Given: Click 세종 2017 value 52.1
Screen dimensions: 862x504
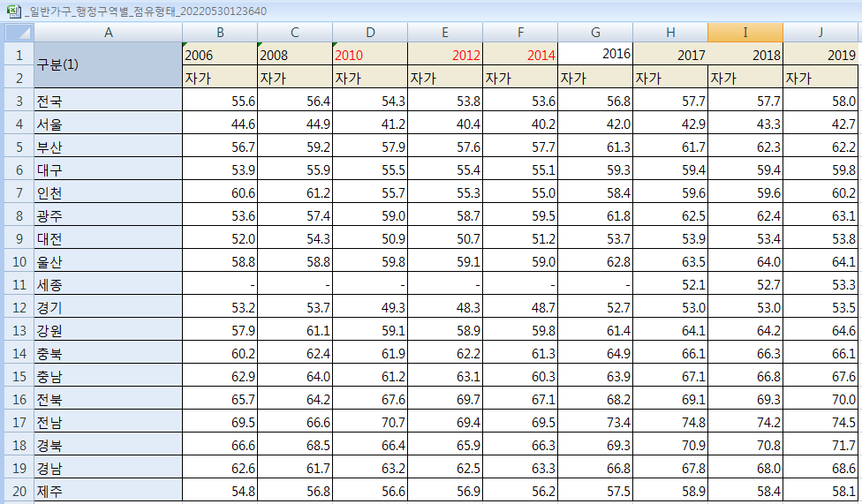Looking at the screenshot, I should pos(670,285).
